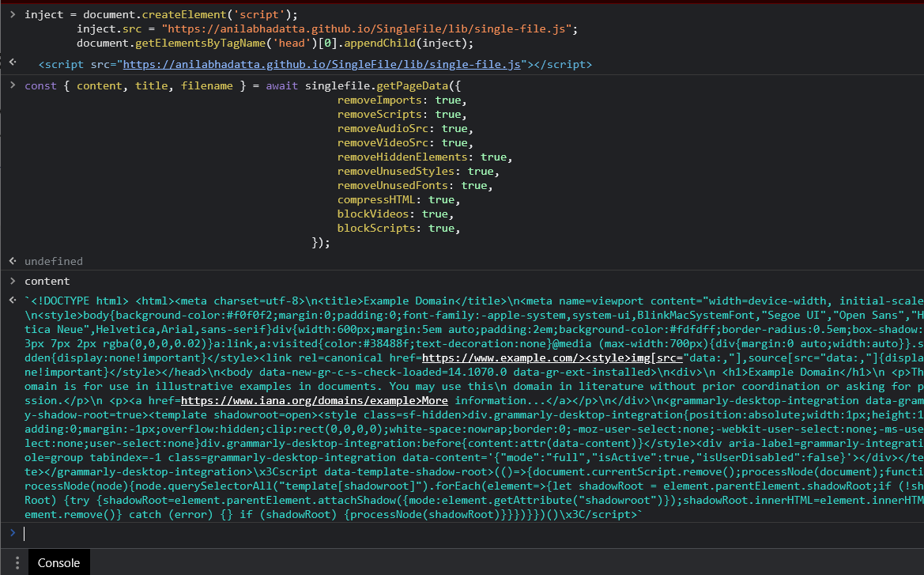Click the closing '});' line
The width and height of the screenshot is (924, 575).
click(x=321, y=242)
